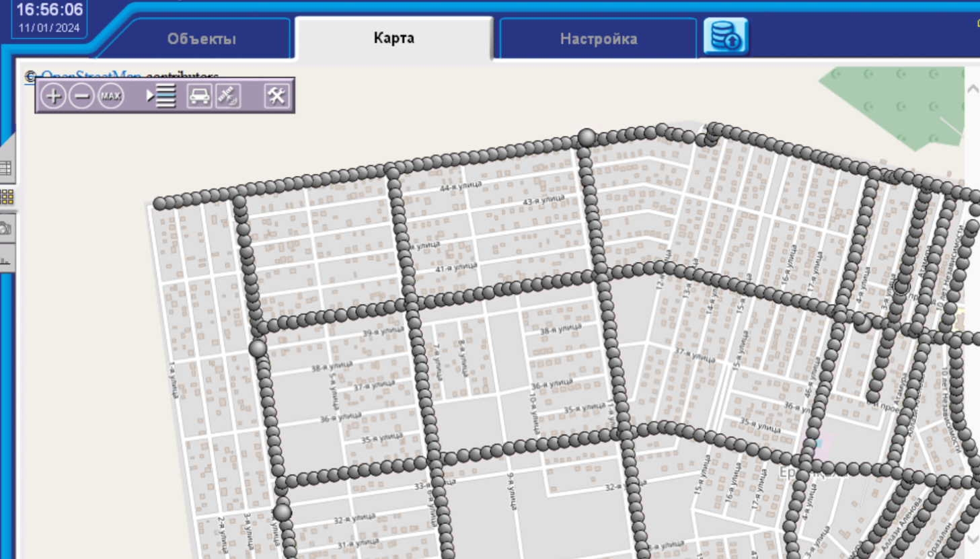Image resolution: width=980 pixels, height=559 pixels.
Task: Switch to the Объекты tab
Action: click(x=201, y=39)
